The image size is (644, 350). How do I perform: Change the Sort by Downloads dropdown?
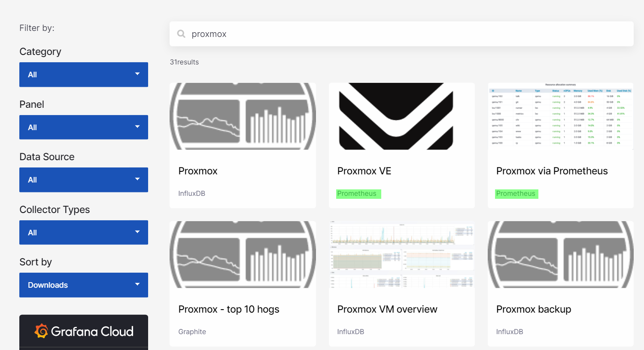point(84,285)
